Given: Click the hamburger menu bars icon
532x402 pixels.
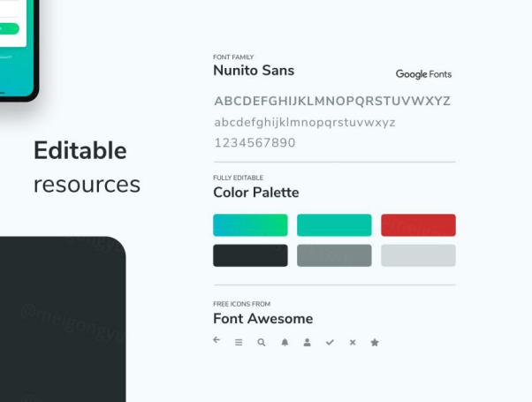Looking at the screenshot, I should click(x=239, y=342).
